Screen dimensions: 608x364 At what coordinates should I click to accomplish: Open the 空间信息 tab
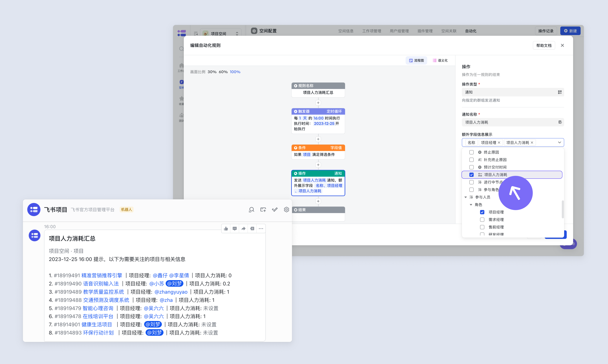tap(346, 31)
